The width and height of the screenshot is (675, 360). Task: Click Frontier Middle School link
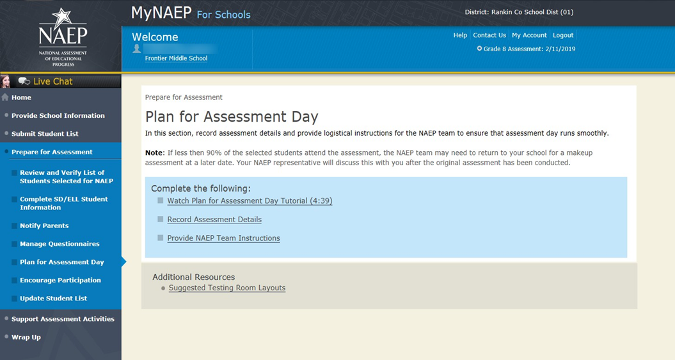(176, 58)
